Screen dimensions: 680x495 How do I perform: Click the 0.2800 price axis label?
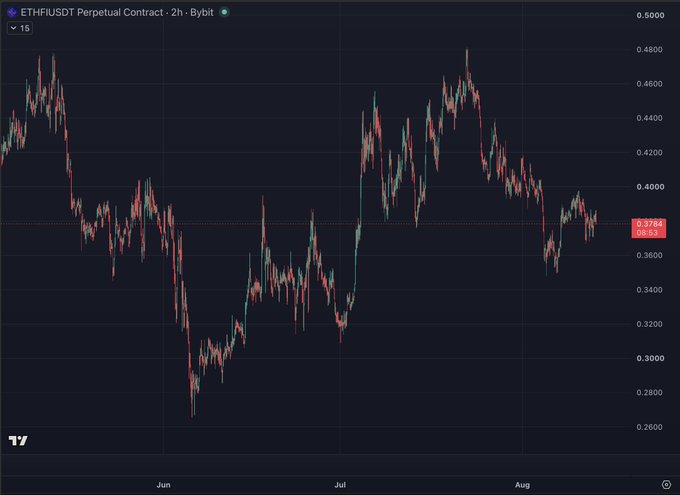[x=649, y=393]
